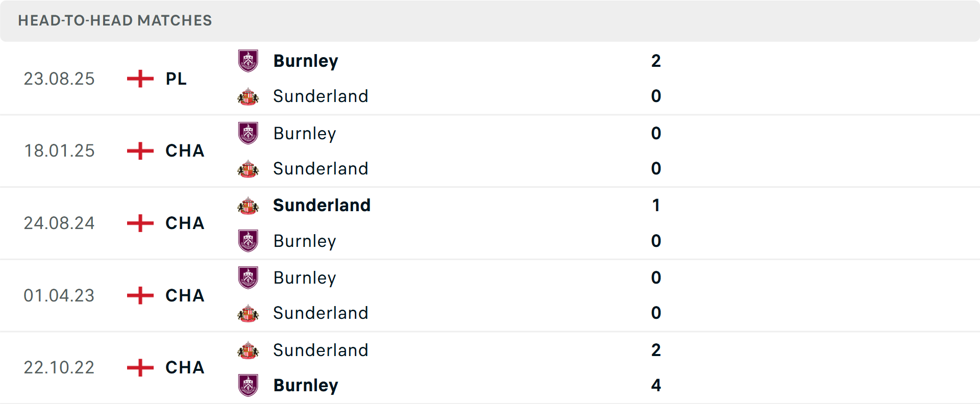Click Burnley's score of 4
The image size is (980, 404).
(x=656, y=385)
